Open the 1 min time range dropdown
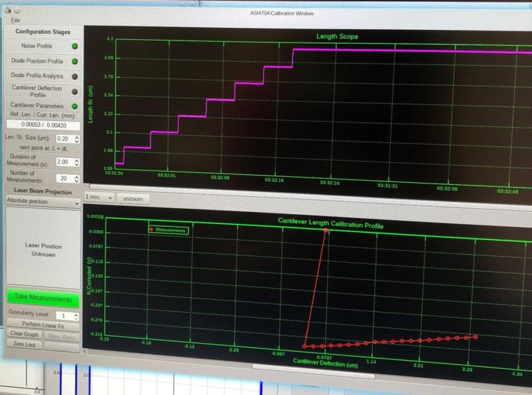This screenshot has width=532, height=395. tap(98, 197)
